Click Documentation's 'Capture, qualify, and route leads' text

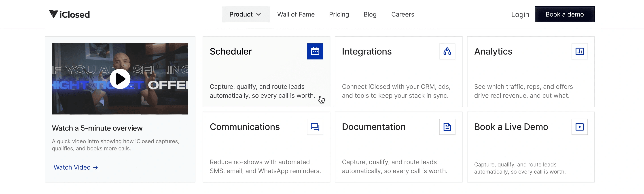[394, 167]
